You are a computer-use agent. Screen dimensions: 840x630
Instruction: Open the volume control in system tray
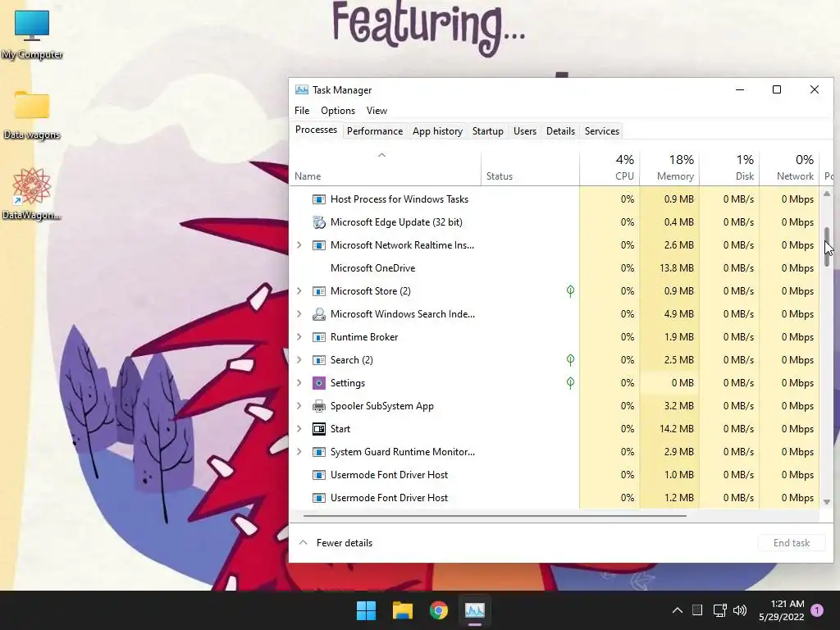740,610
